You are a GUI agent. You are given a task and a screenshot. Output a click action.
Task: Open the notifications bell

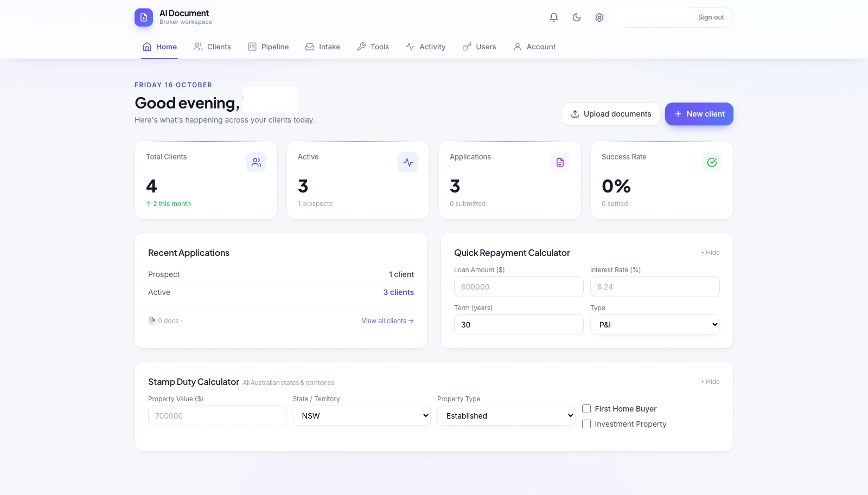[554, 17]
